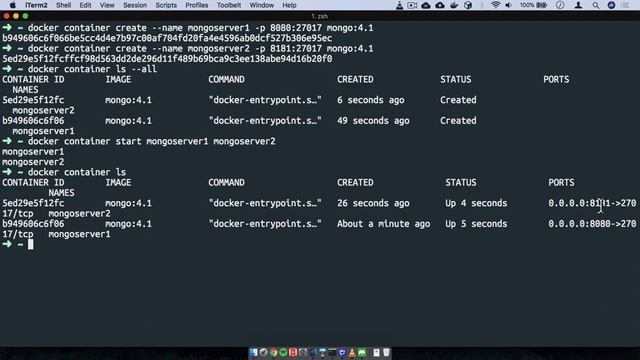Screen dimensions: 640x360
Task: Open the Session menu
Action: [135, 5]
